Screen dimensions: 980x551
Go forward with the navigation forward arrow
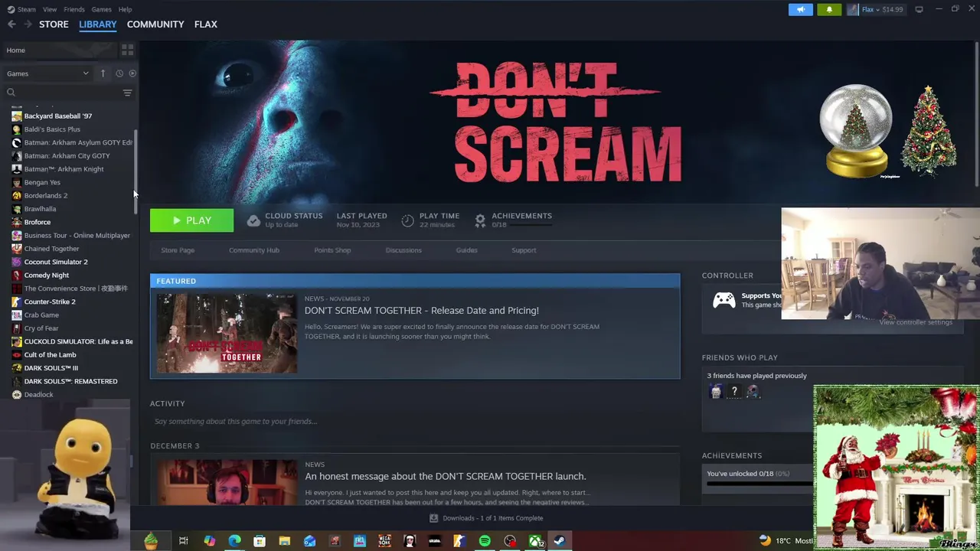[x=28, y=24]
